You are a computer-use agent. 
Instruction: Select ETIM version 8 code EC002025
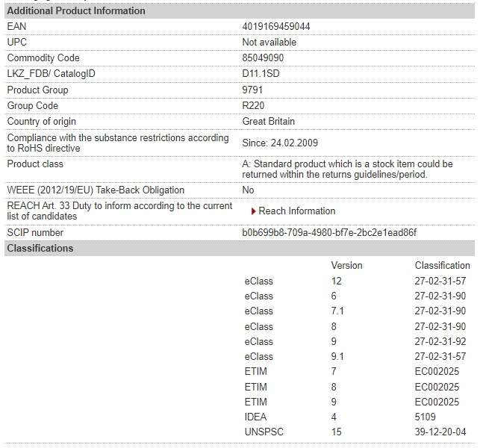point(437,388)
